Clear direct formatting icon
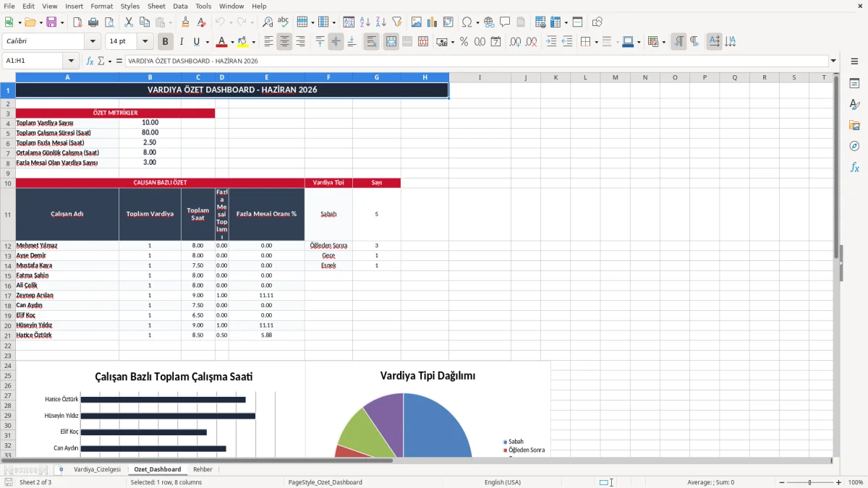 tap(202, 22)
